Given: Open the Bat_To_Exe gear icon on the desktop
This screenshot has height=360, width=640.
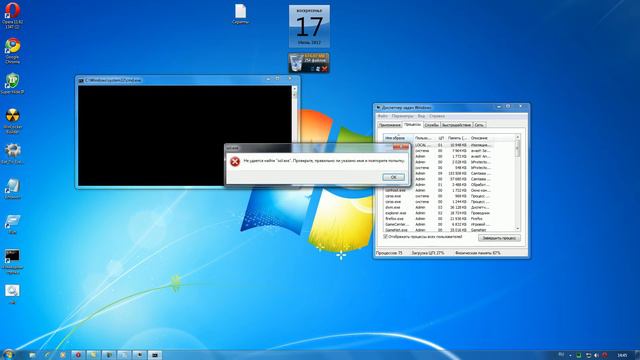Looking at the screenshot, I should tap(12, 153).
